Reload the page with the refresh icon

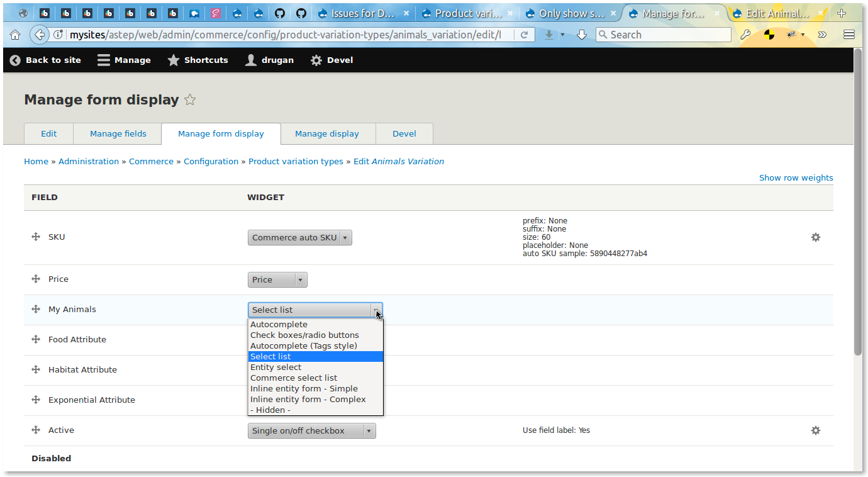pos(524,35)
